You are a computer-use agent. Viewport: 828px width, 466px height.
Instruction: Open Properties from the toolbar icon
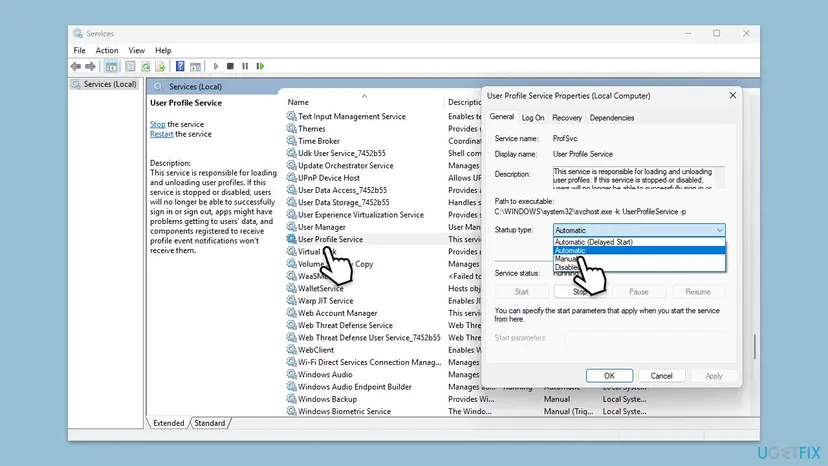pos(130,66)
